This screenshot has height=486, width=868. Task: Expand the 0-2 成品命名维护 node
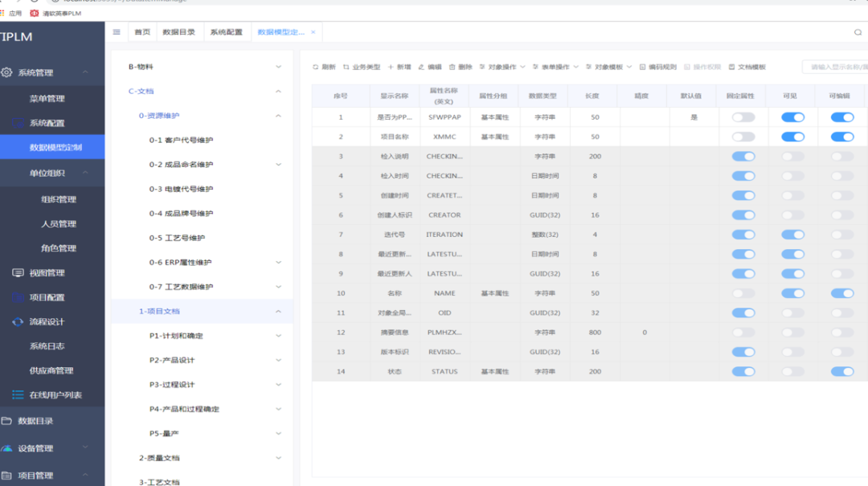coord(278,165)
